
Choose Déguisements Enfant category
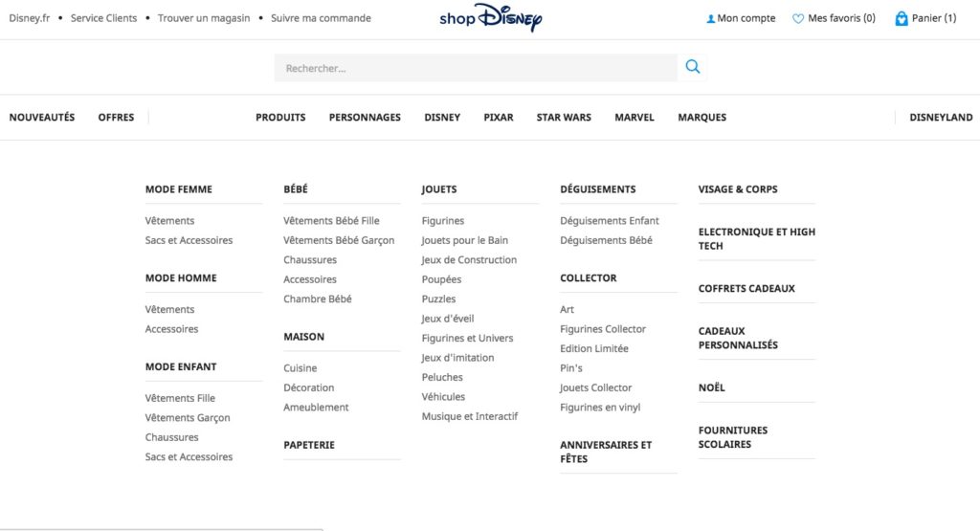click(x=610, y=221)
